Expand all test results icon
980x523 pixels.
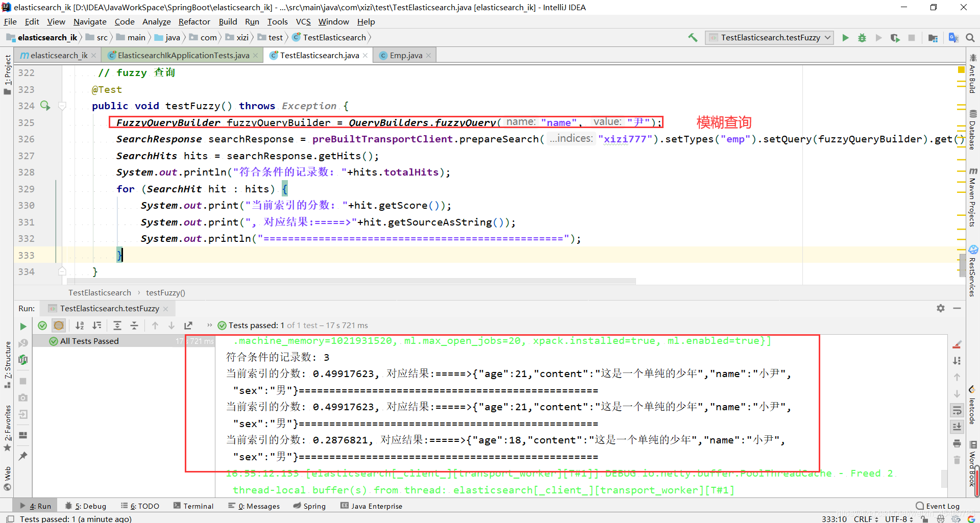117,326
